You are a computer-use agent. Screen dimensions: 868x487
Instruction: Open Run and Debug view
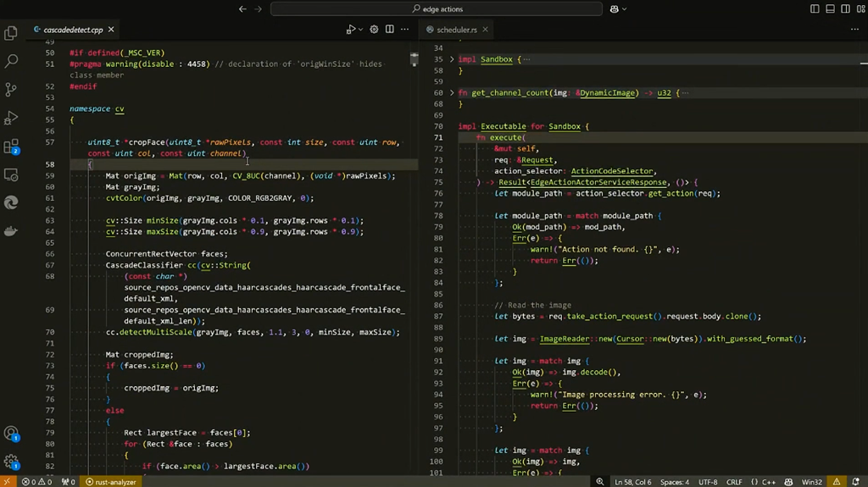pos(11,118)
